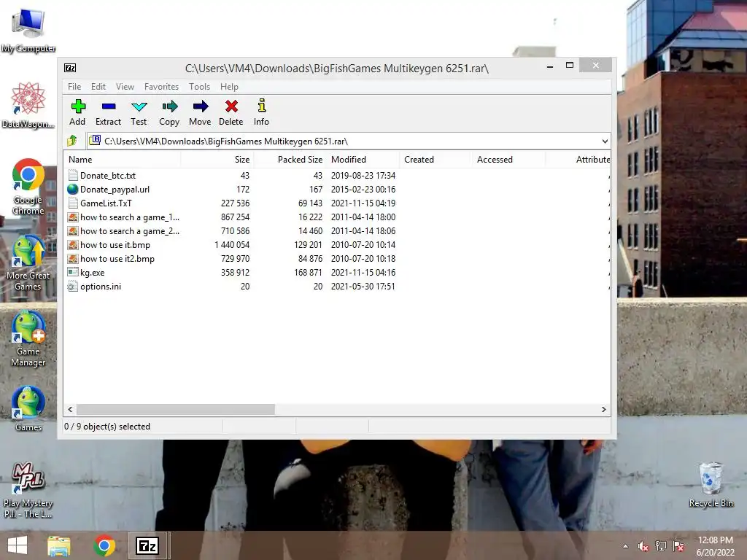Open My Computer desktop icon
The image size is (747, 560).
click(28, 31)
